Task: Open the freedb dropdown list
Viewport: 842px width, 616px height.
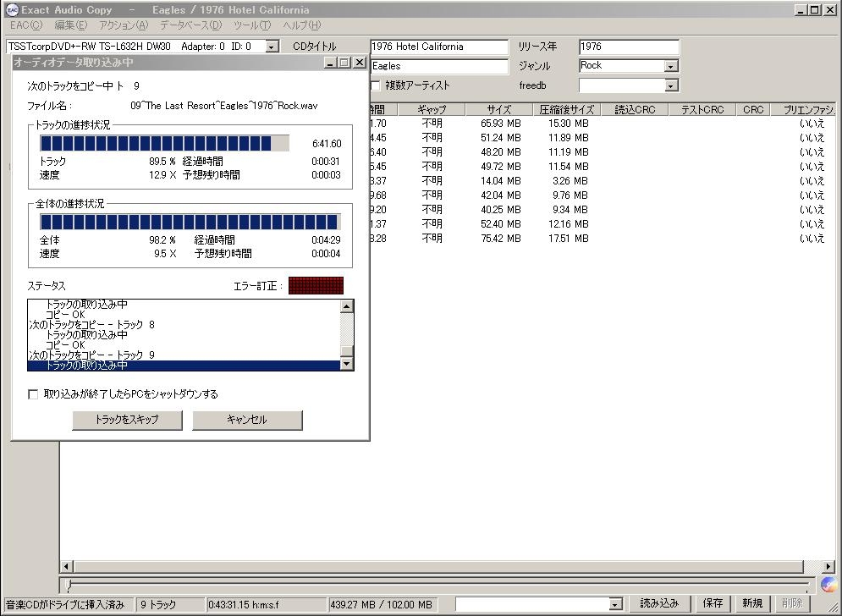Action: coord(671,85)
